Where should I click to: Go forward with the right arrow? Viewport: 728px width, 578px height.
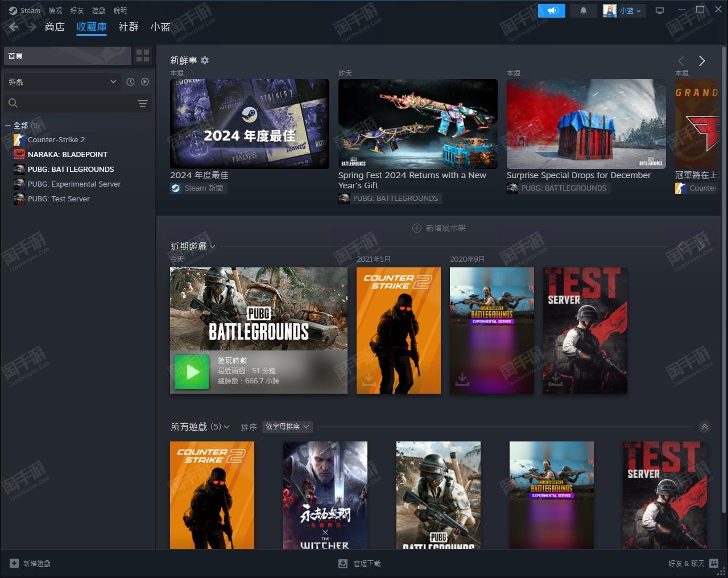click(32, 27)
